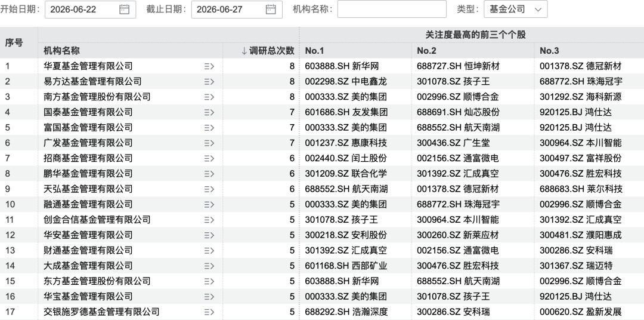Click stock 002298.SZ 中电鑫龙
This screenshot has height=320, width=644.
coord(346,81)
